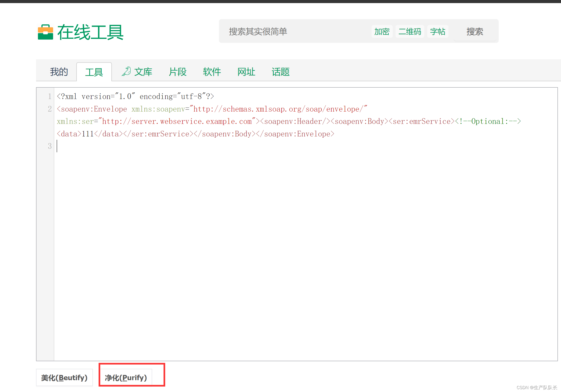Select the 加密 search suggestion tag
561x392 pixels.
(382, 32)
